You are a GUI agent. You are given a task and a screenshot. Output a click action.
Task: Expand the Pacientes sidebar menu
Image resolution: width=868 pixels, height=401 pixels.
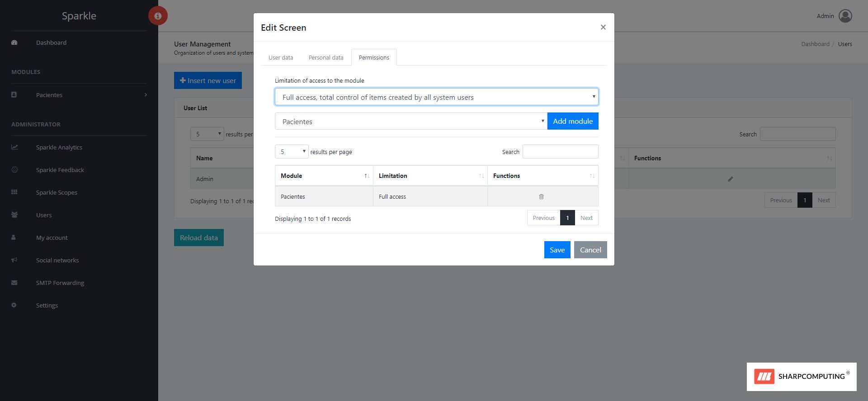(x=79, y=95)
